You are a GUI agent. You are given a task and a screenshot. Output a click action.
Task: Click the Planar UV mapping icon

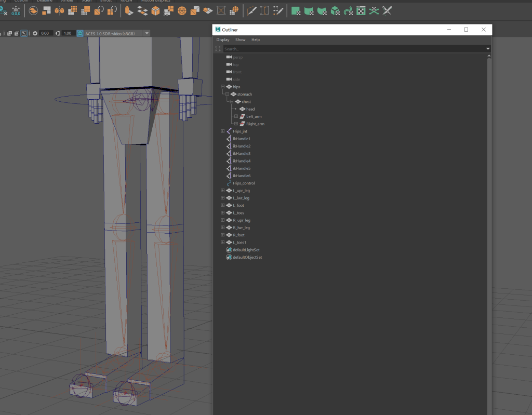click(x=296, y=11)
